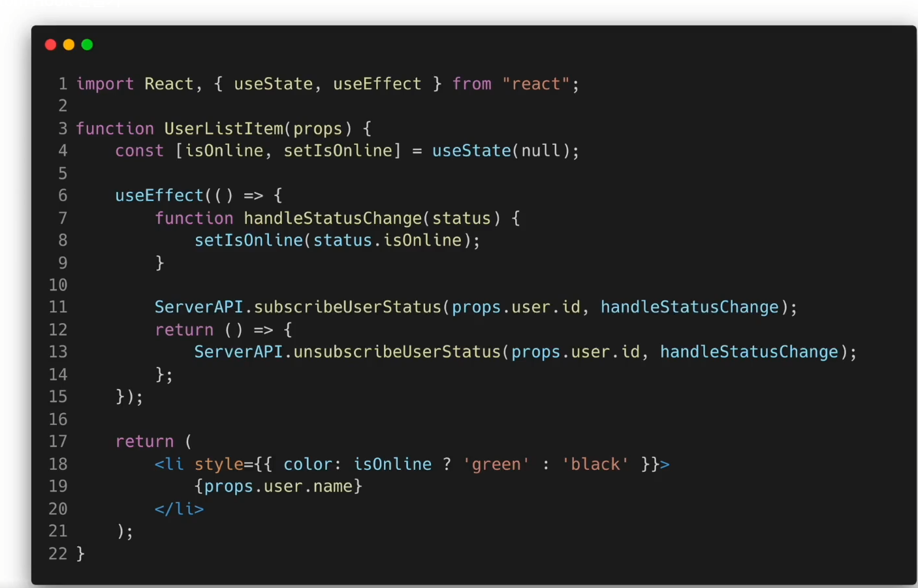Click the opening "<li" tag on line 18
Screen dimensions: 918x588
click(169, 464)
